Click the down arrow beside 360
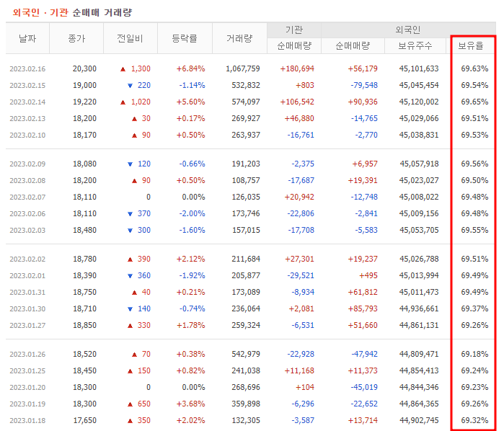 point(131,276)
